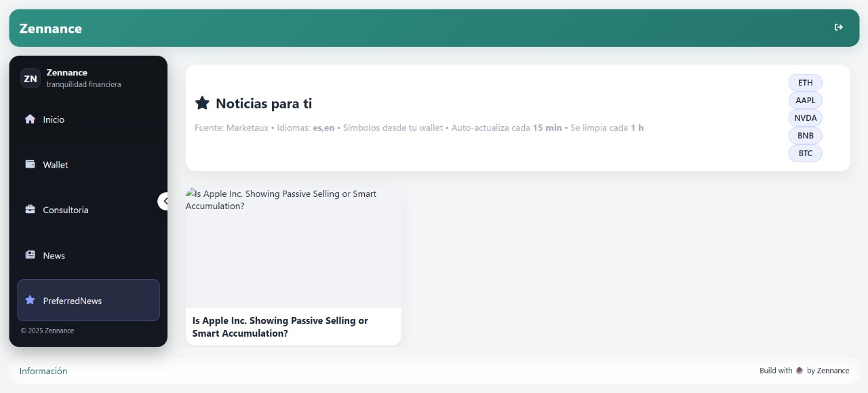
Task: Click the 'Fuente: Marketaux' source text
Action: pyautogui.click(x=232, y=128)
